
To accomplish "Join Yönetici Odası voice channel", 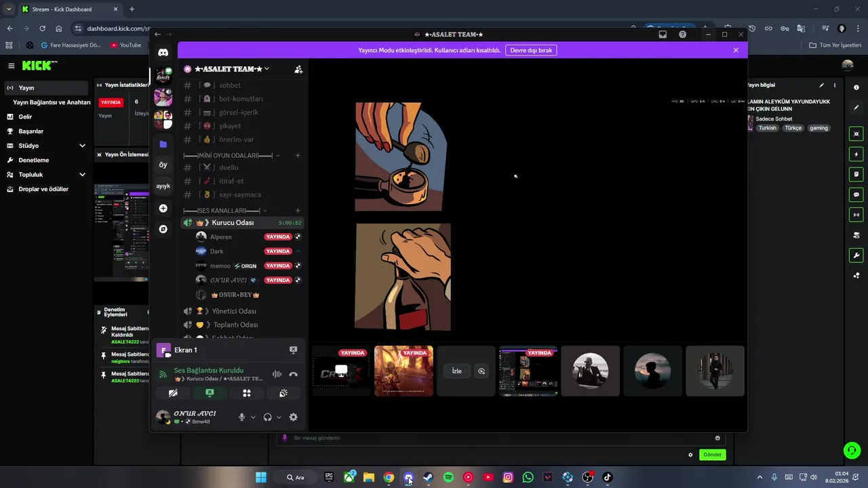I will coord(243,311).
